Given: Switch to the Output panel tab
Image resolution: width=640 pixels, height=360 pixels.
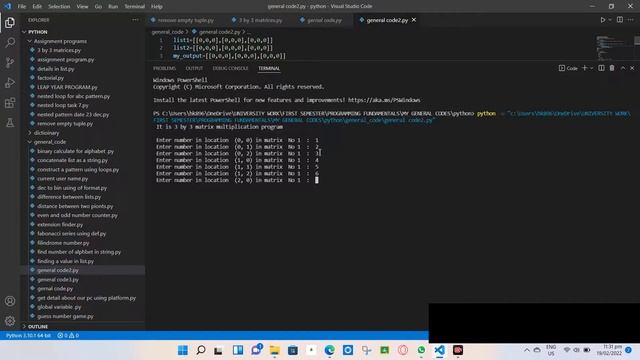Looking at the screenshot, I should pyautogui.click(x=194, y=68).
